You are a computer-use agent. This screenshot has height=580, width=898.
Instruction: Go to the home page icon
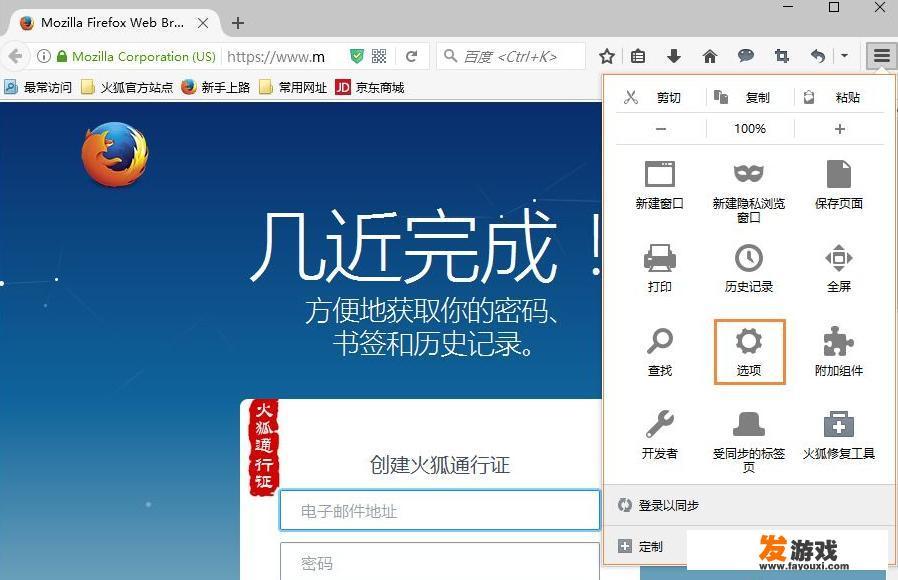(710, 56)
